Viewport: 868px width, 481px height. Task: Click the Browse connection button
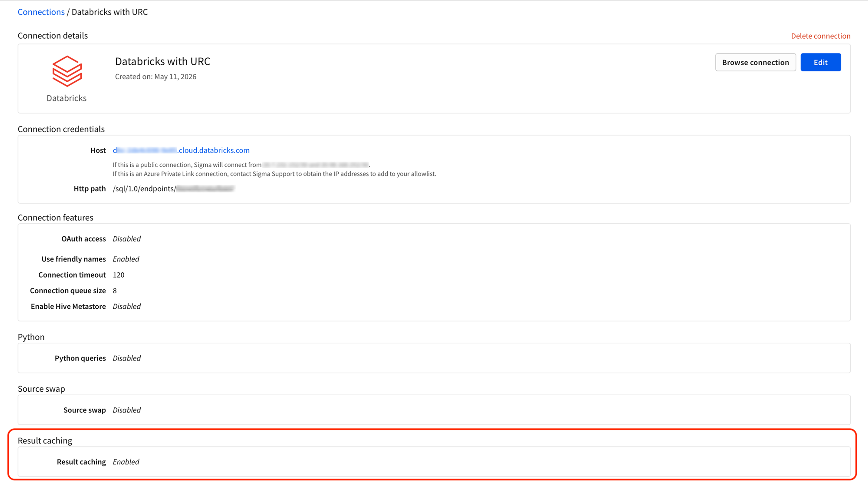point(755,62)
